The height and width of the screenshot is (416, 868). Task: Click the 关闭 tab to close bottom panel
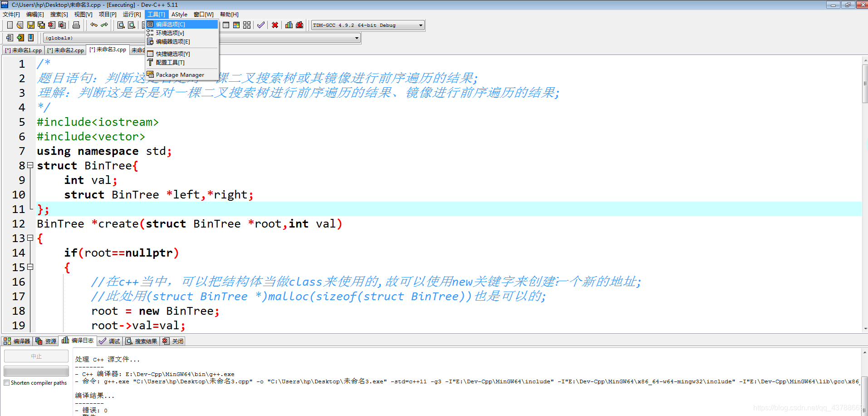pyautogui.click(x=173, y=341)
